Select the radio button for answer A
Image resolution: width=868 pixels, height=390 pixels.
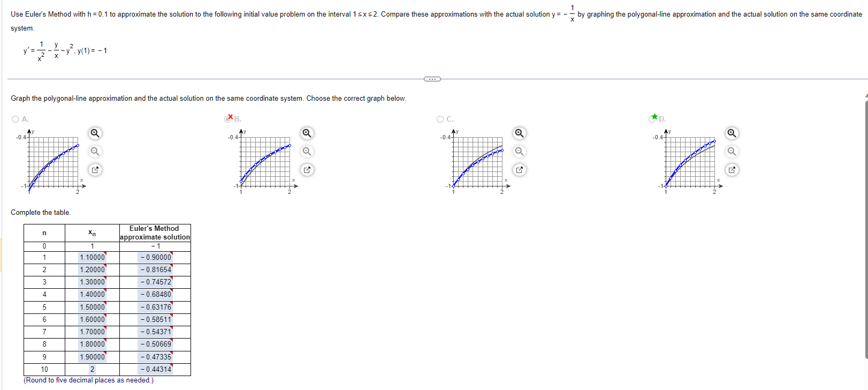(x=15, y=119)
